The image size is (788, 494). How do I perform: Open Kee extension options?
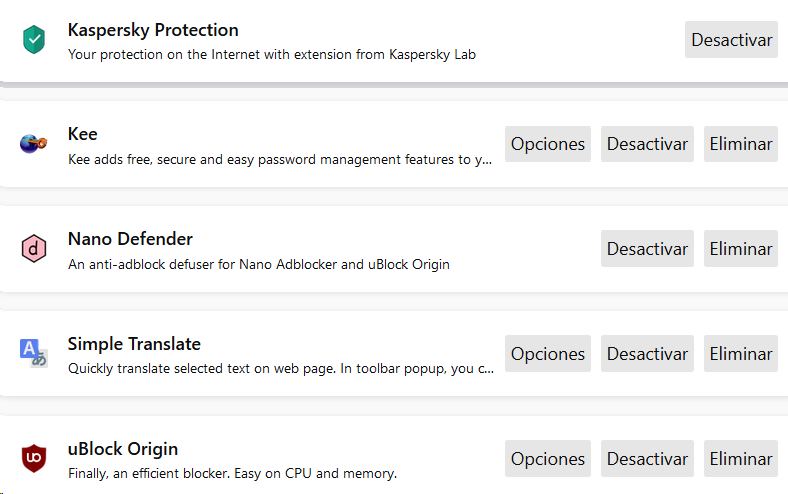pyautogui.click(x=547, y=144)
